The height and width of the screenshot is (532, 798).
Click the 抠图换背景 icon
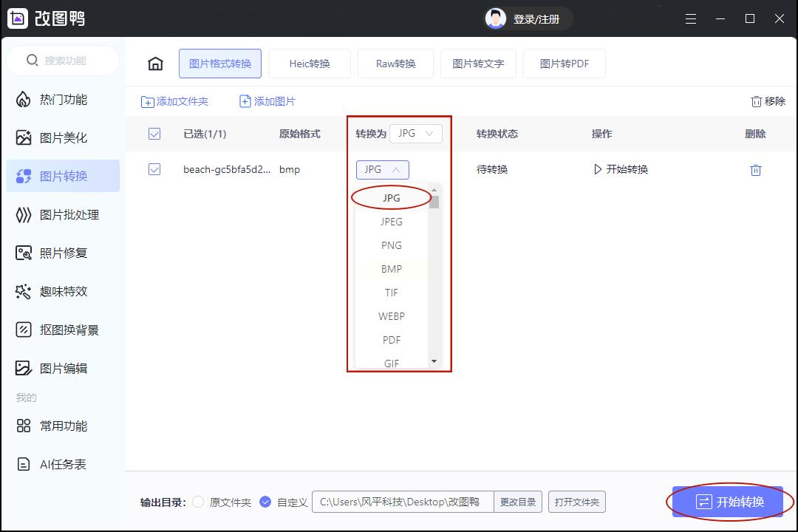(24, 330)
